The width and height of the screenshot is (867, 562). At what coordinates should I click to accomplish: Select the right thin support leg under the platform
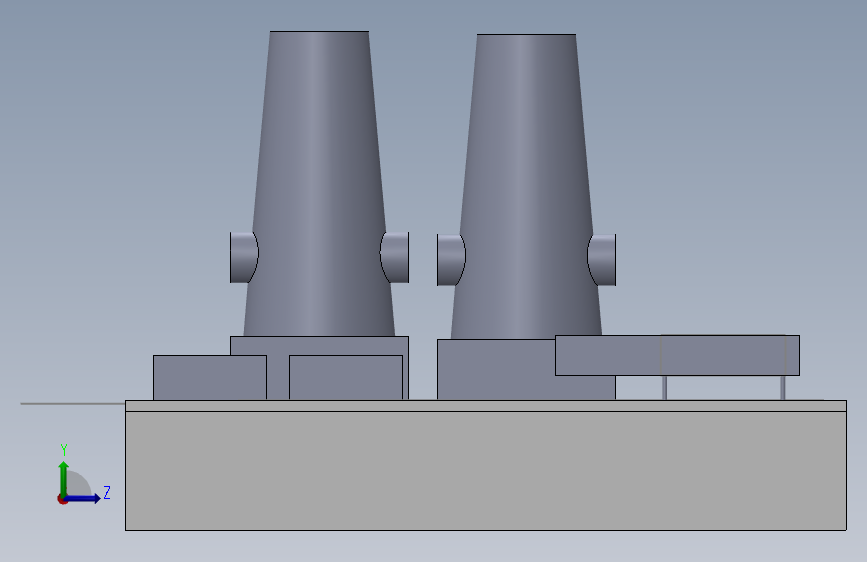point(782,388)
